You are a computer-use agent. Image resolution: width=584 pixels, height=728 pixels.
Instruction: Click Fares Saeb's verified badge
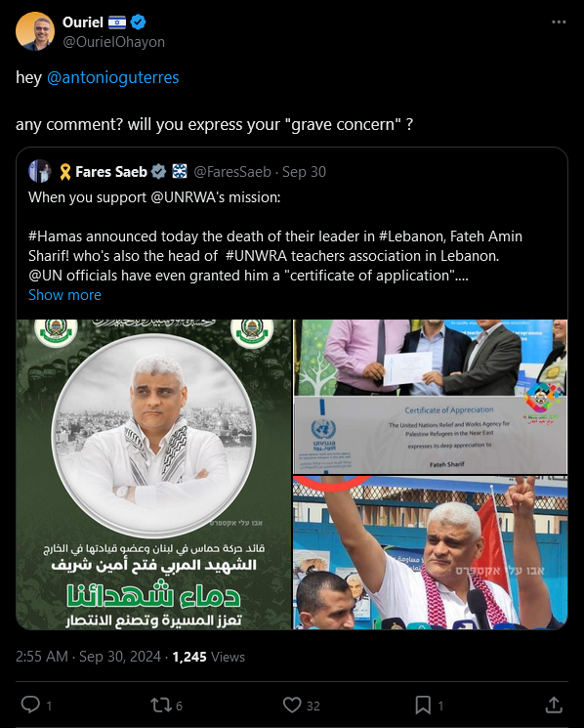point(158,172)
